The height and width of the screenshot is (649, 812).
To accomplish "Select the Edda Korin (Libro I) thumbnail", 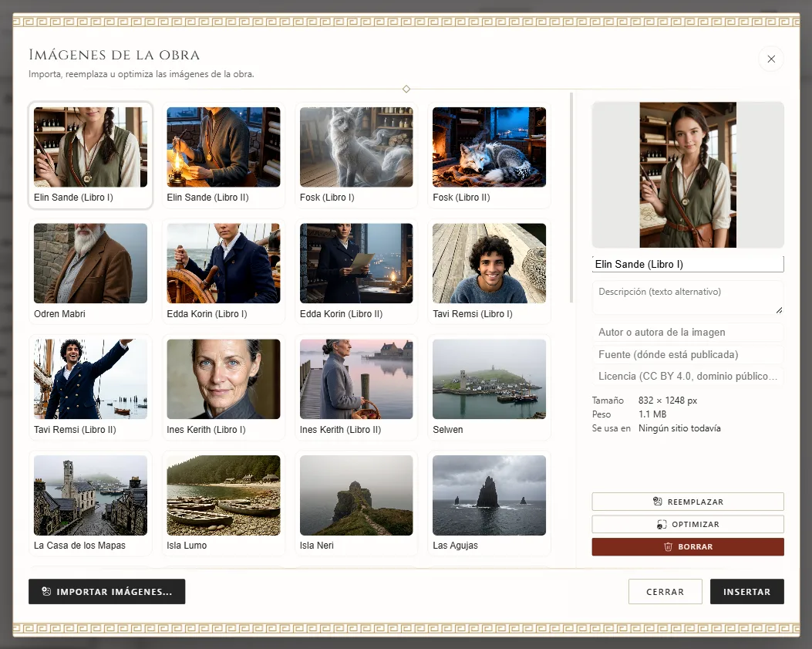I will tap(223, 272).
